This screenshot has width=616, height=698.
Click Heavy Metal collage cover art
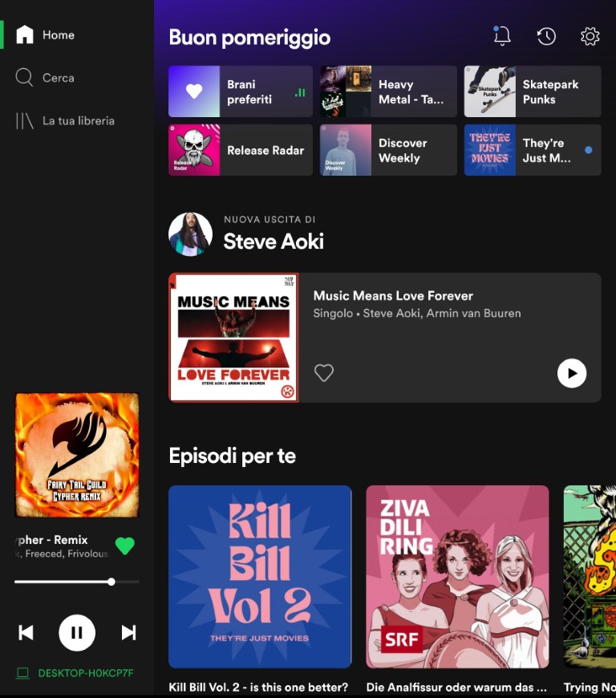pos(346,91)
